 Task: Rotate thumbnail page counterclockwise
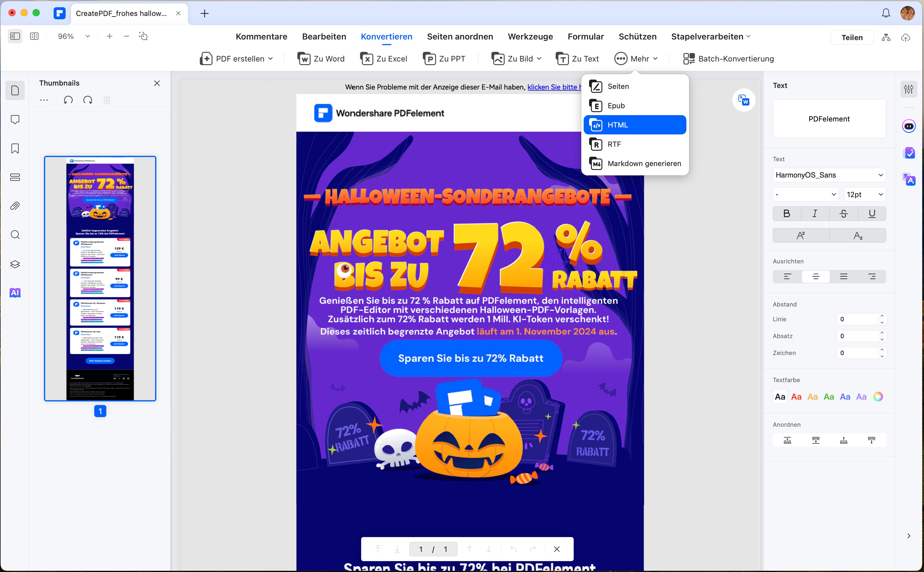point(68,100)
